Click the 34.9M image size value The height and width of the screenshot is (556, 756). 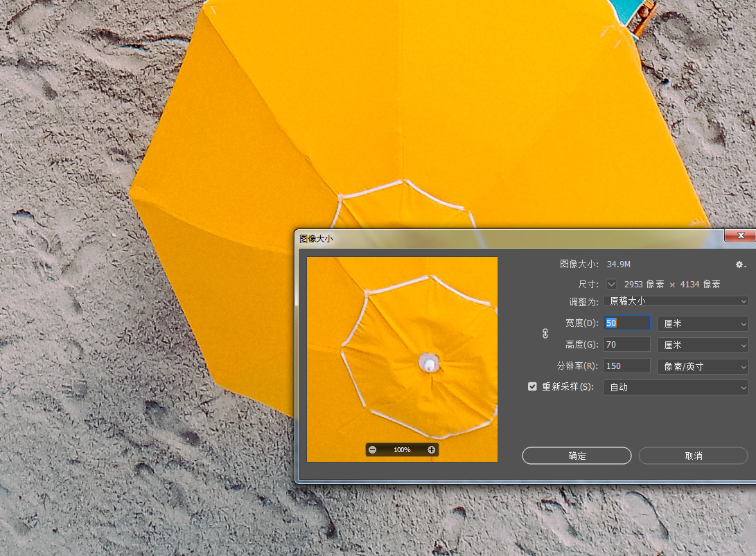[619, 264]
